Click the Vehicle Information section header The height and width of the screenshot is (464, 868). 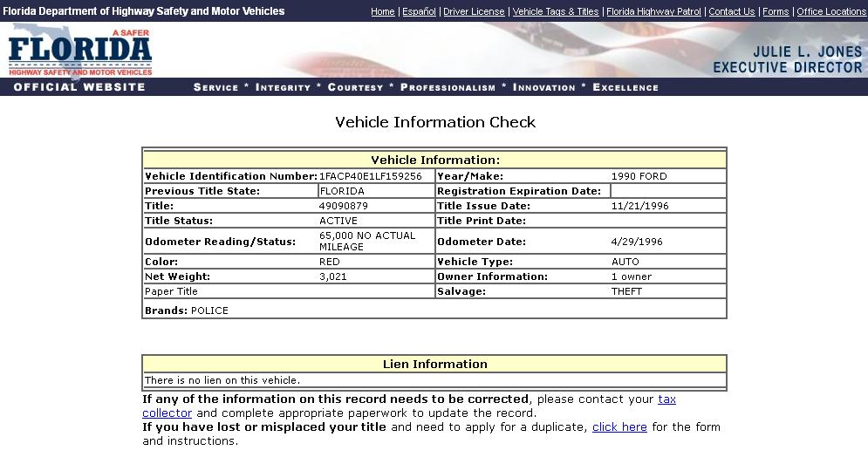point(434,160)
